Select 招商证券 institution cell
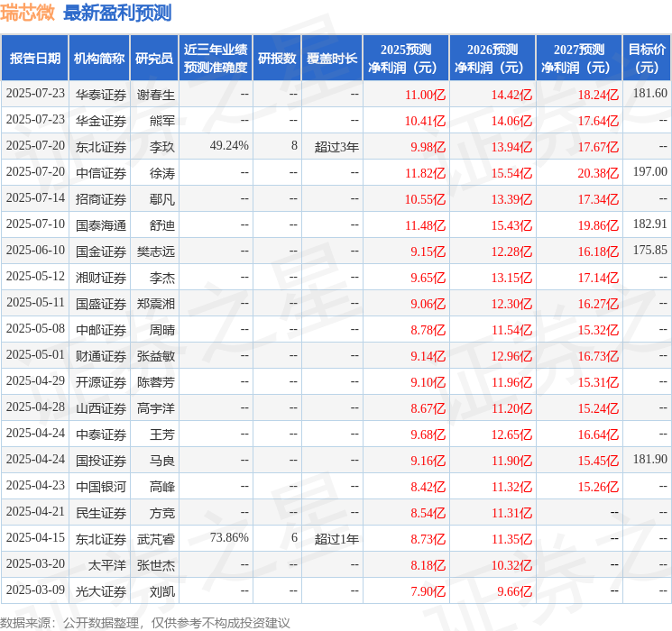Viewport: 672px width, 631px height. point(101,199)
